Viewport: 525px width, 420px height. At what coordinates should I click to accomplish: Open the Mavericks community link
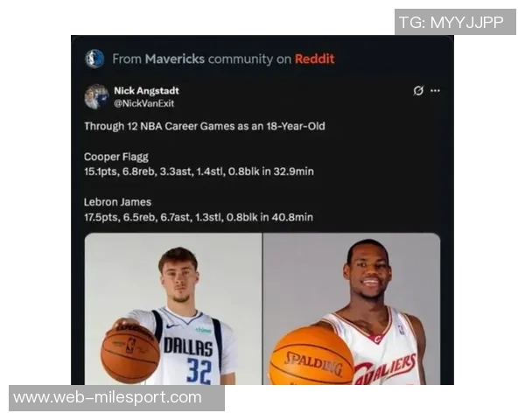point(175,59)
